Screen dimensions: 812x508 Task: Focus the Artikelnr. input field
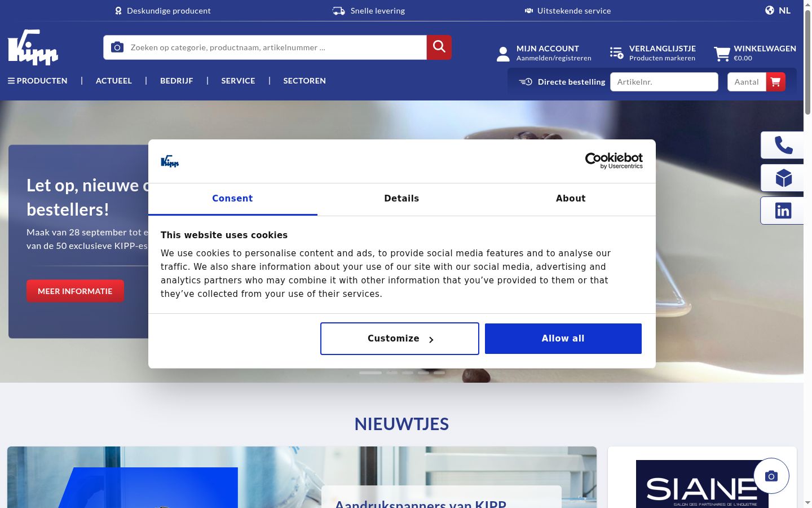664,82
